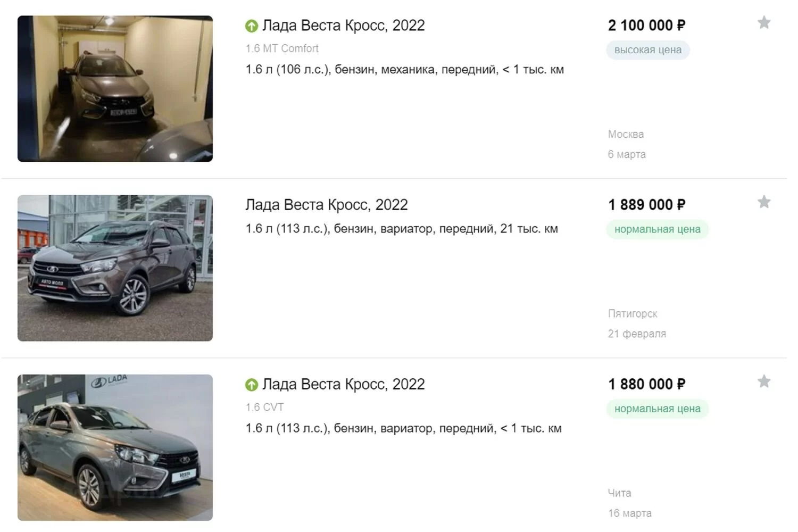The width and height of the screenshot is (798, 532).
Task: Open brown Vesta dealership photo
Action: (x=115, y=268)
